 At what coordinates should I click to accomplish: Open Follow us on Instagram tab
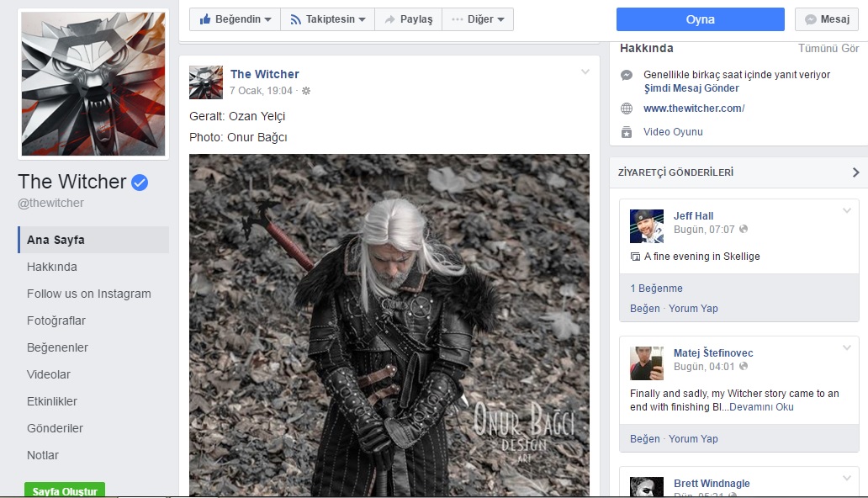89,294
